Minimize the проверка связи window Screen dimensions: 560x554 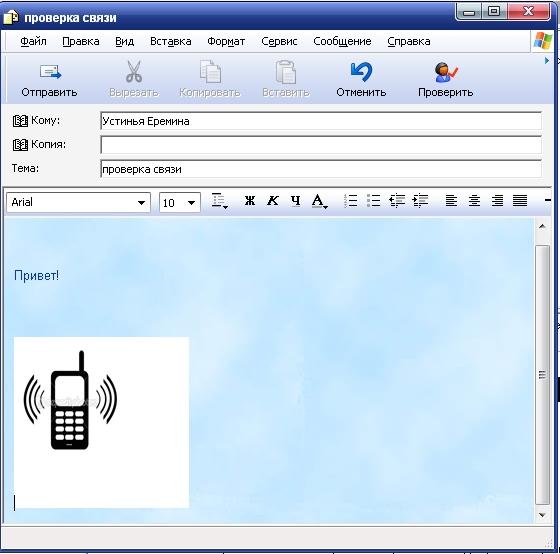tap(469, 11)
